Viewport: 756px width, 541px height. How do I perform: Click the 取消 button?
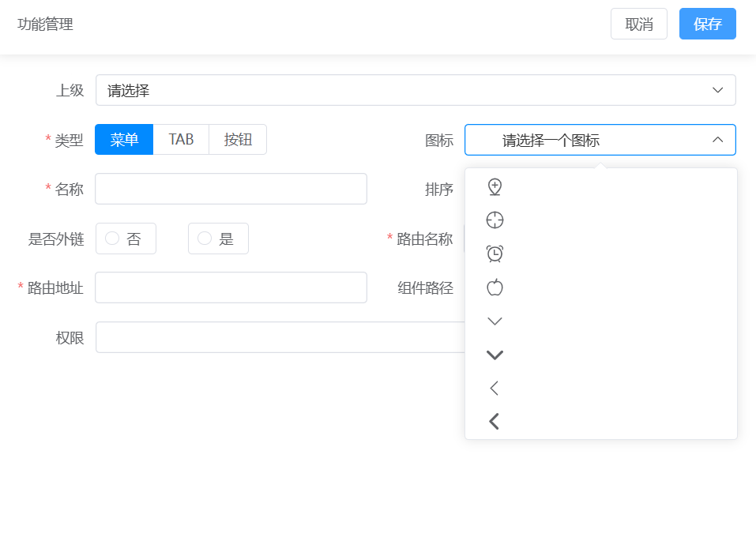tap(639, 24)
